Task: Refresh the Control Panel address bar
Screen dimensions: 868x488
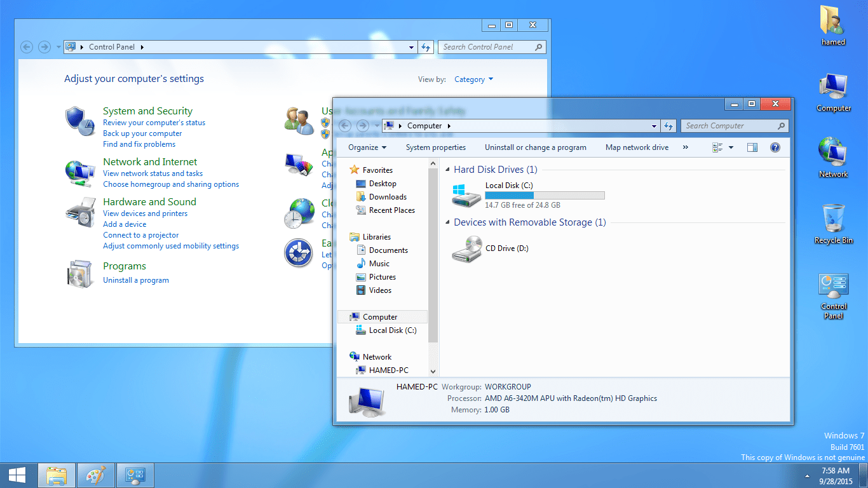Action: [x=426, y=47]
